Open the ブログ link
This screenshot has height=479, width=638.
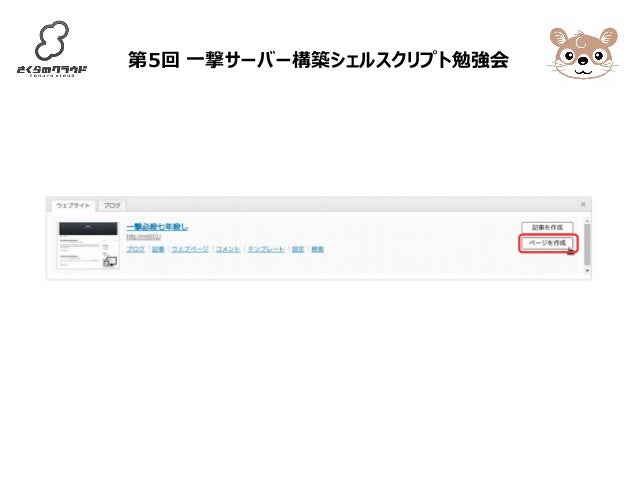coord(135,249)
